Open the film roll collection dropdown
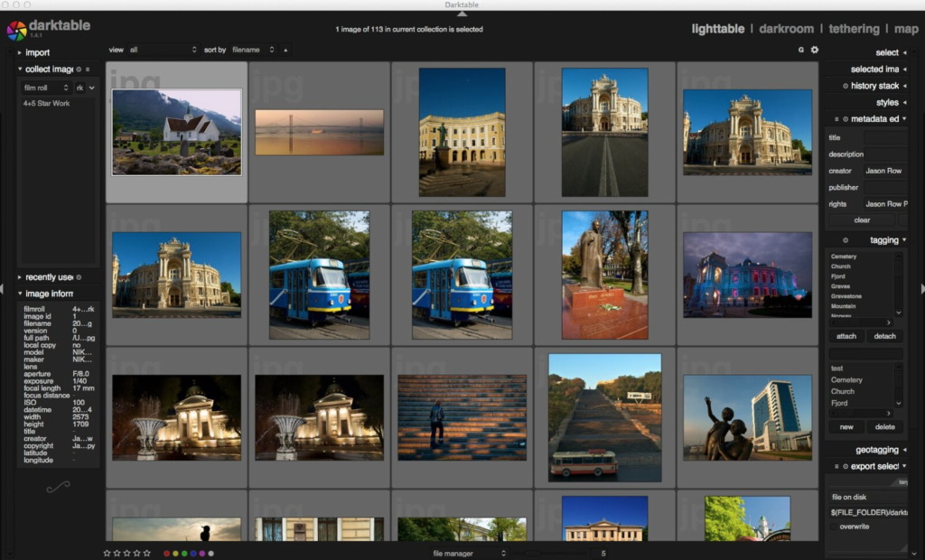 coord(46,88)
